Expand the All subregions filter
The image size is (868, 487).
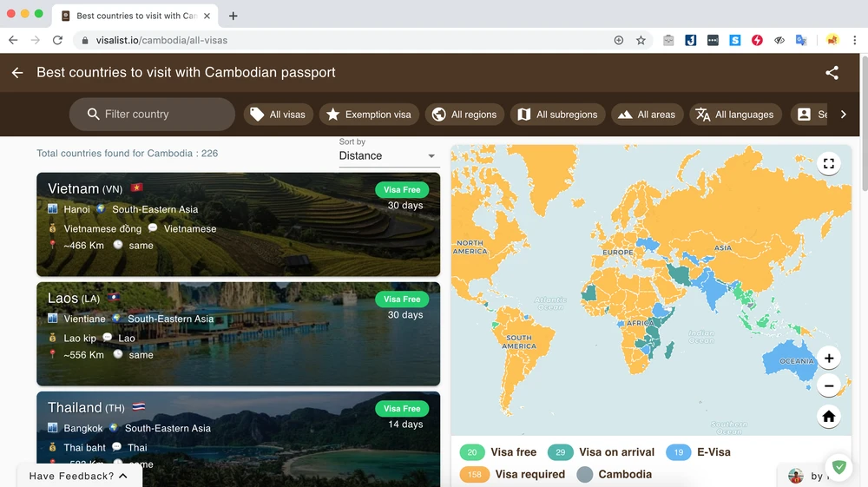pos(557,115)
